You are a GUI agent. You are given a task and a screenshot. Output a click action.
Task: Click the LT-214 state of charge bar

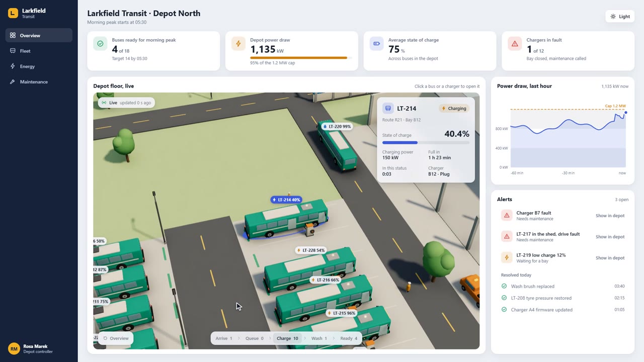426,143
